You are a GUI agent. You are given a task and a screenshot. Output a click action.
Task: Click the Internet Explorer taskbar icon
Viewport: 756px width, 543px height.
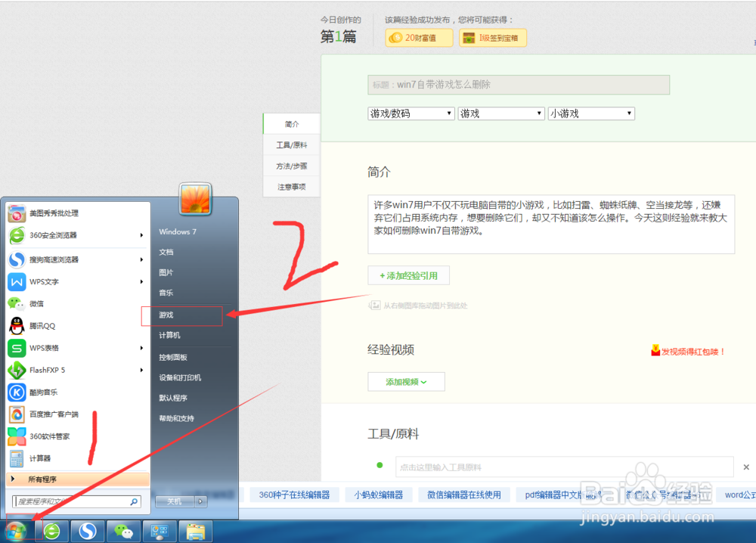coord(51,531)
